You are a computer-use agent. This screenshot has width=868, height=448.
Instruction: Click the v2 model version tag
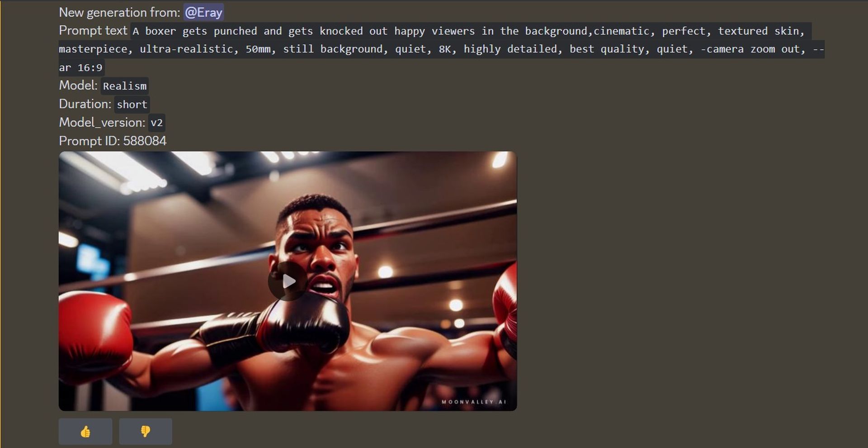156,123
